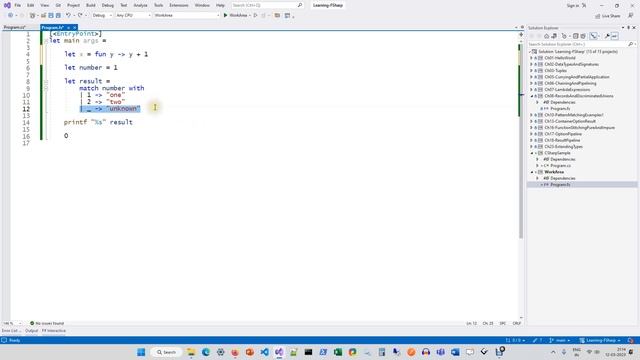Click the Save file icon

pyautogui.click(x=51, y=15)
